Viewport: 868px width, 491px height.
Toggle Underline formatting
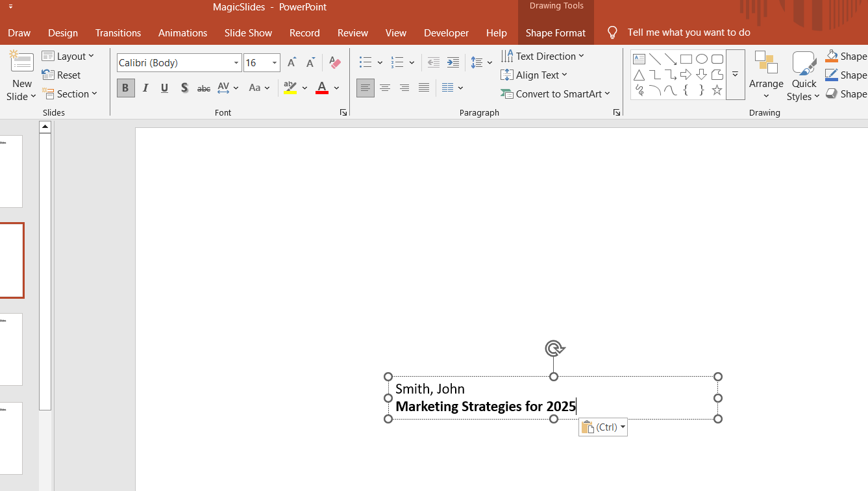tap(165, 88)
